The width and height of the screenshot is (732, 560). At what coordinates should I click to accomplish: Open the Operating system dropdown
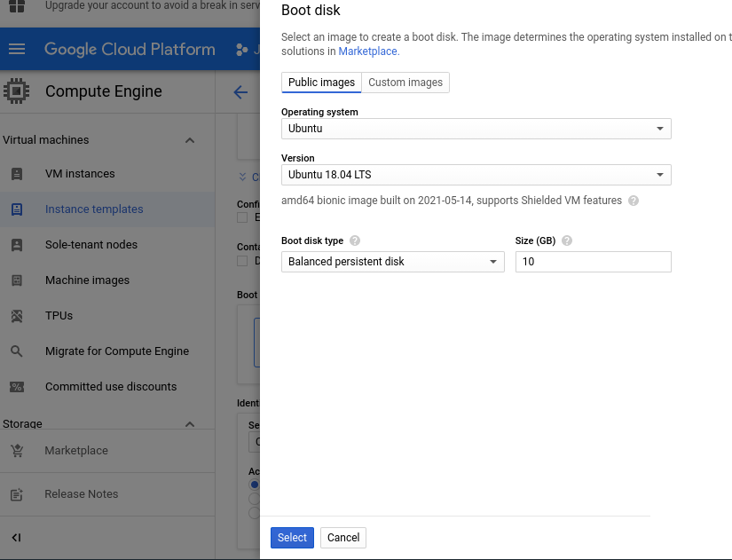pos(476,129)
